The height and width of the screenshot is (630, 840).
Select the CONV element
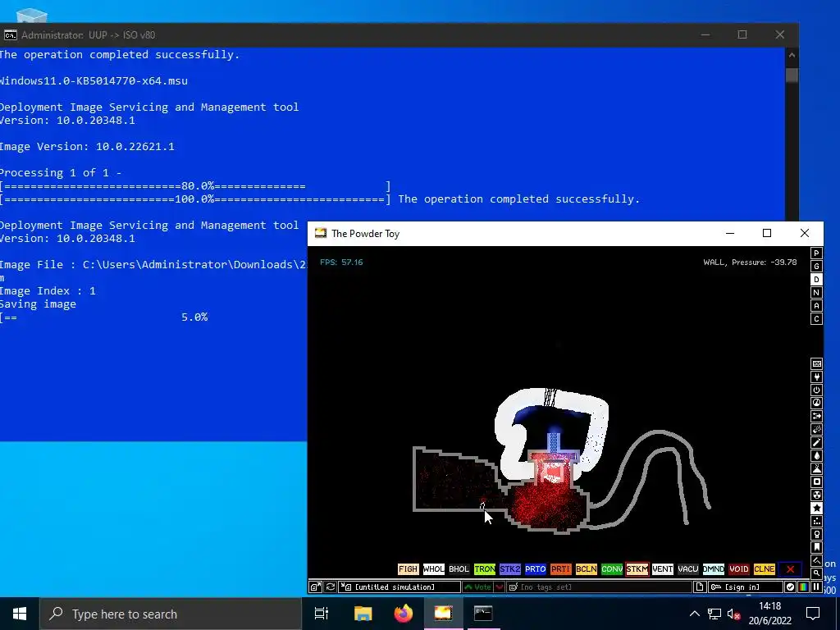[612, 569]
